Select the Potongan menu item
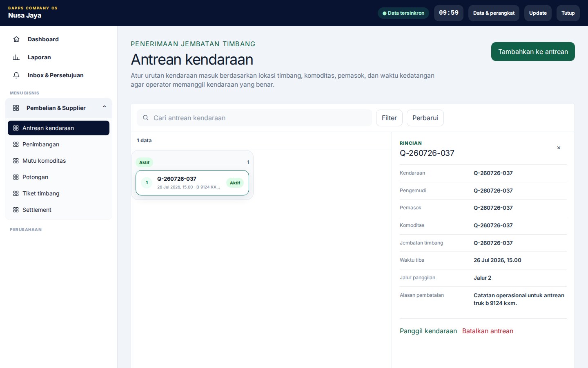Screen dimensions: 588x368 [58, 177]
